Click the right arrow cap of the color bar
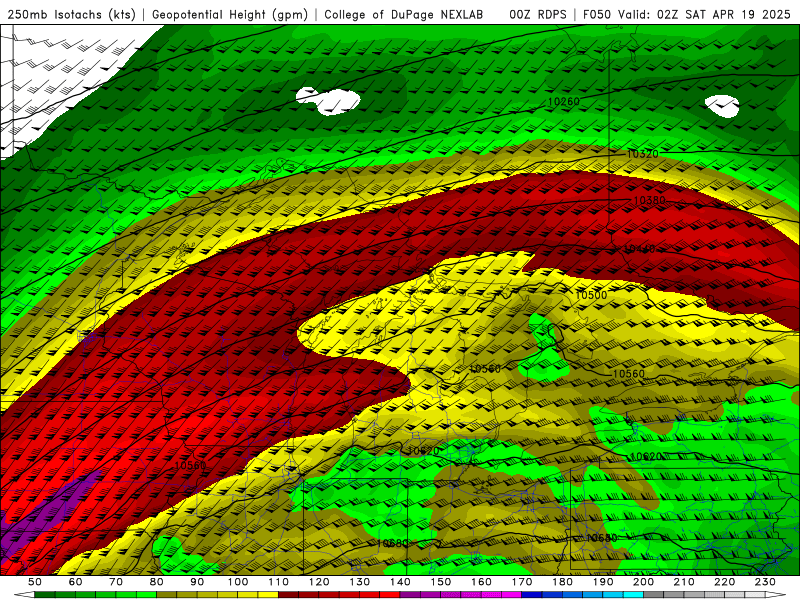The image size is (800, 600). click(x=776, y=595)
